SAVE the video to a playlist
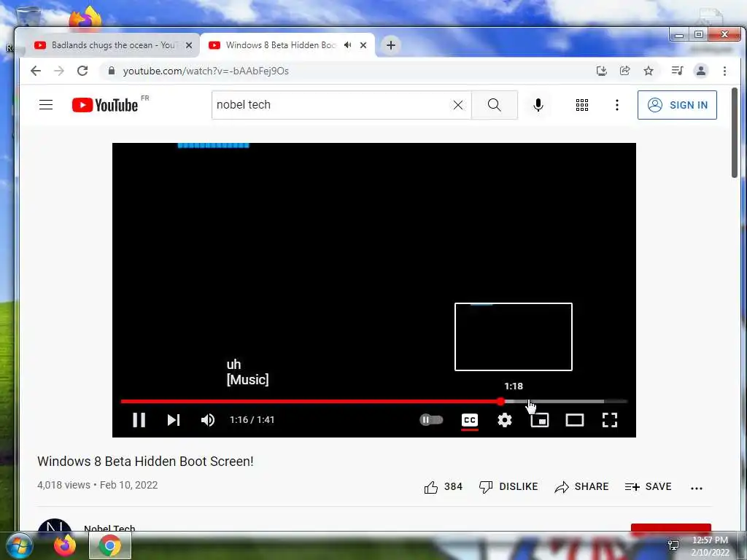This screenshot has height=560, width=747. (648, 486)
